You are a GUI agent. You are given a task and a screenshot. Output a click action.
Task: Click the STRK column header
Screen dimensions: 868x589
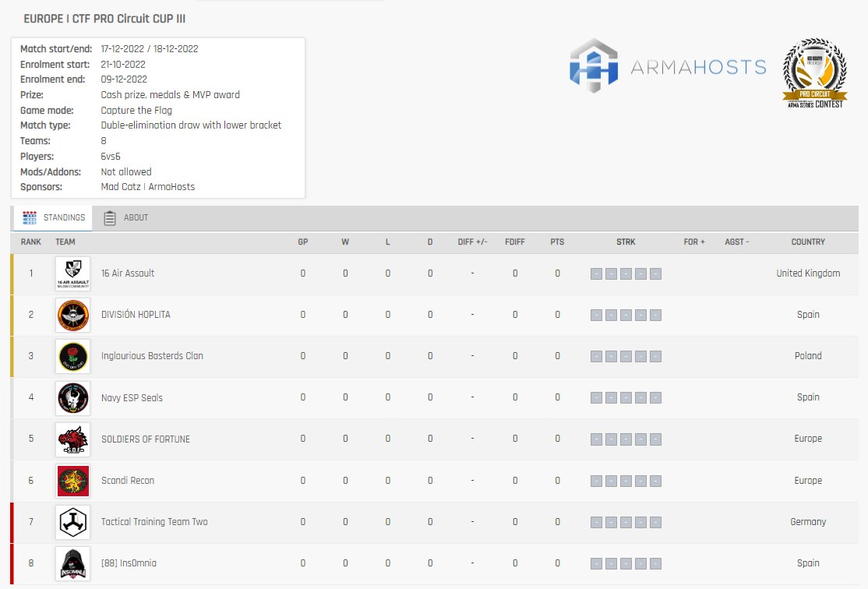[x=626, y=242]
